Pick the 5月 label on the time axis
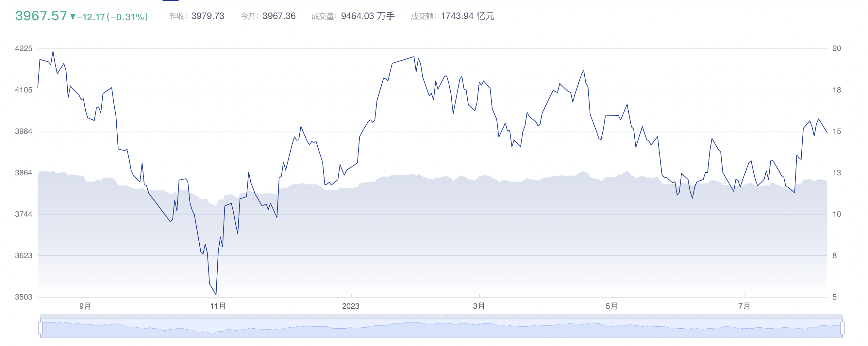This screenshot has height=346, width=868. click(611, 306)
